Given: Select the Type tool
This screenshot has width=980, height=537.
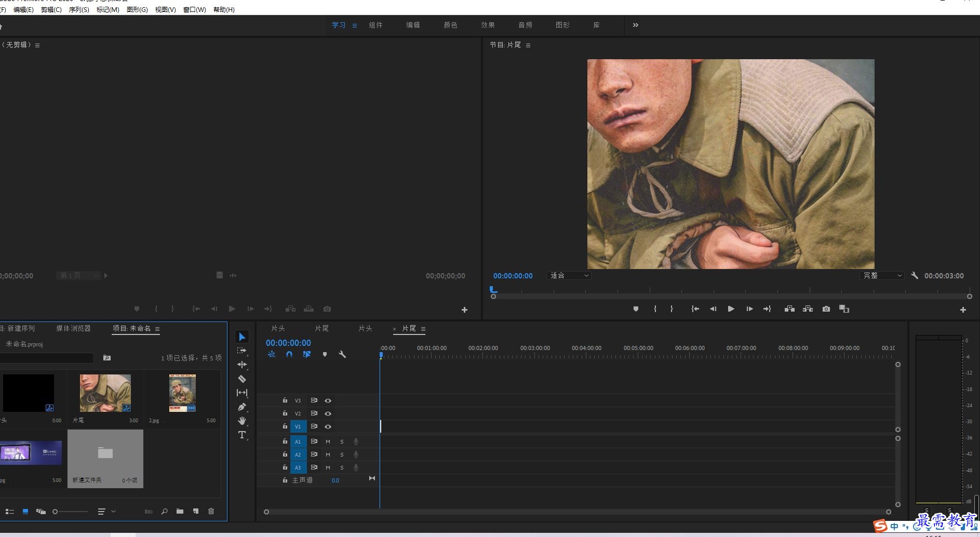Looking at the screenshot, I should point(242,435).
